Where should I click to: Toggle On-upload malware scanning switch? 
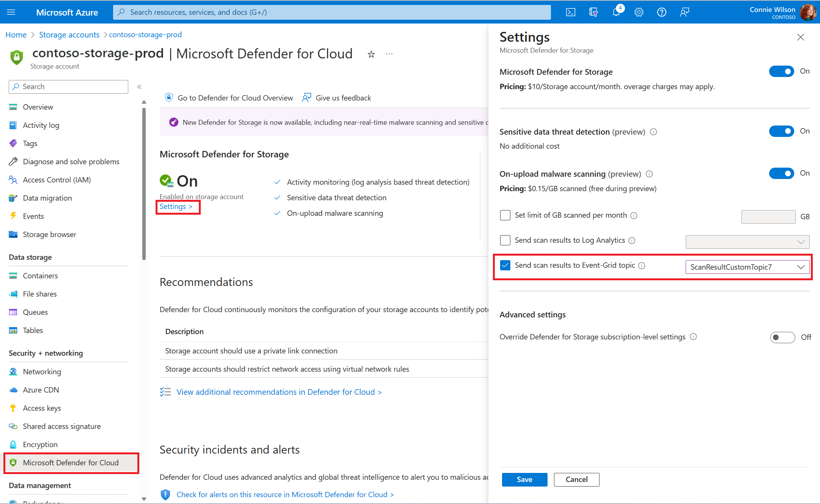point(781,173)
